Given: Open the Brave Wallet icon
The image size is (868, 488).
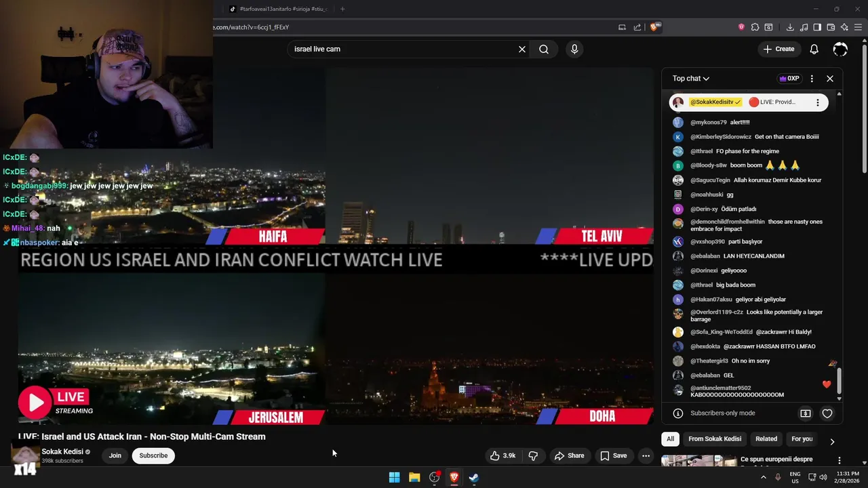Looking at the screenshot, I should (x=831, y=27).
